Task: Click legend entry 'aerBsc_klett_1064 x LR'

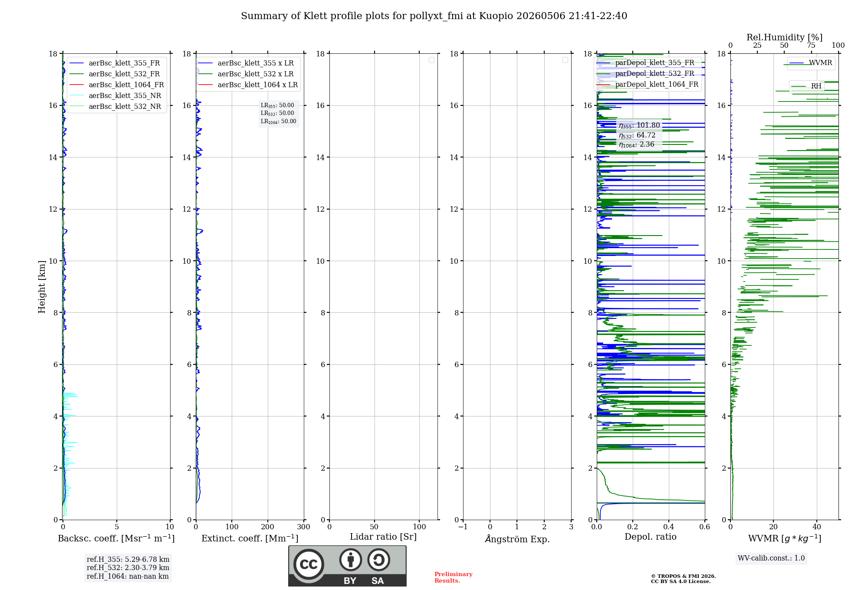Action: [x=258, y=85]
